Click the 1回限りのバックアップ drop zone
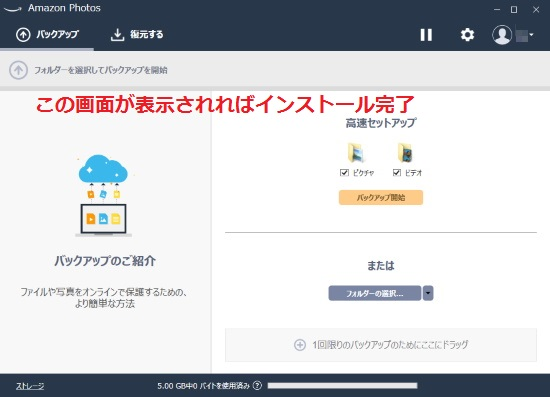 381,345
